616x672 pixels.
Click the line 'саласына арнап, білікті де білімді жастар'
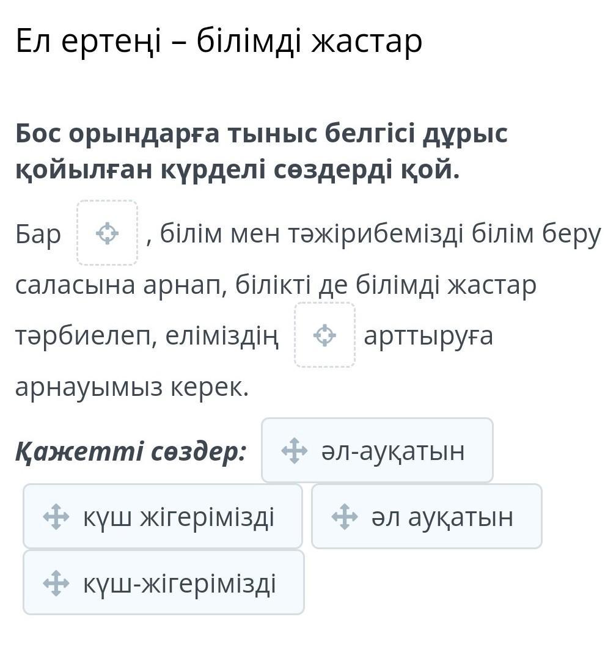coord(276,285)
